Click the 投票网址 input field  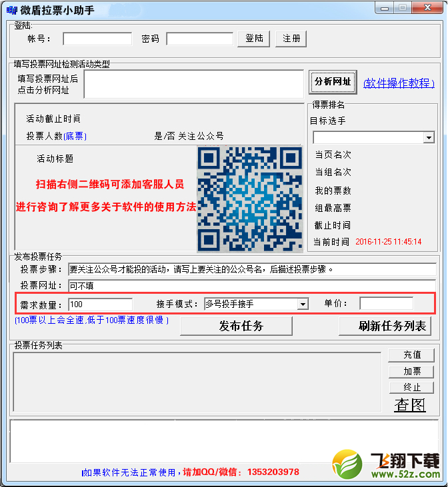point(252,286)
